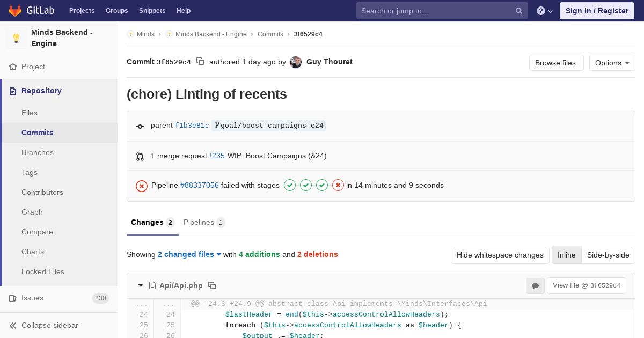Focus the Search or jump to field
This screenshot has height=338, width=644.
click(437, 11)
